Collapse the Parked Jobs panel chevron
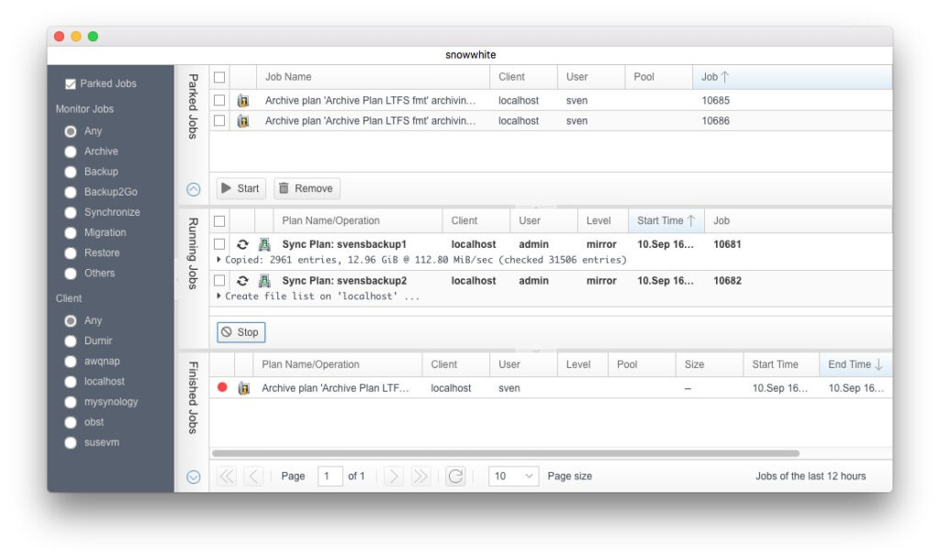This screenshot has height=560, width=940. coord(193,190)
